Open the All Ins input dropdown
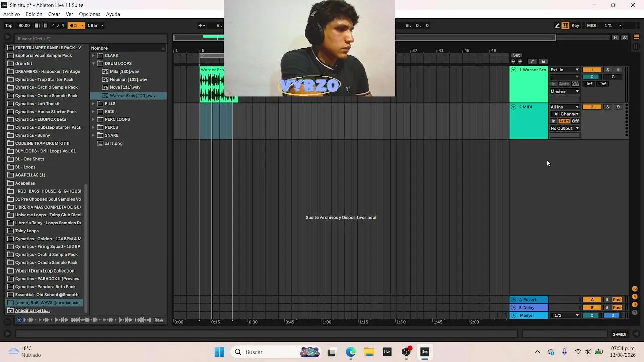Image resolution: width=644 pixels, height=362 pixels. [565, 107]
